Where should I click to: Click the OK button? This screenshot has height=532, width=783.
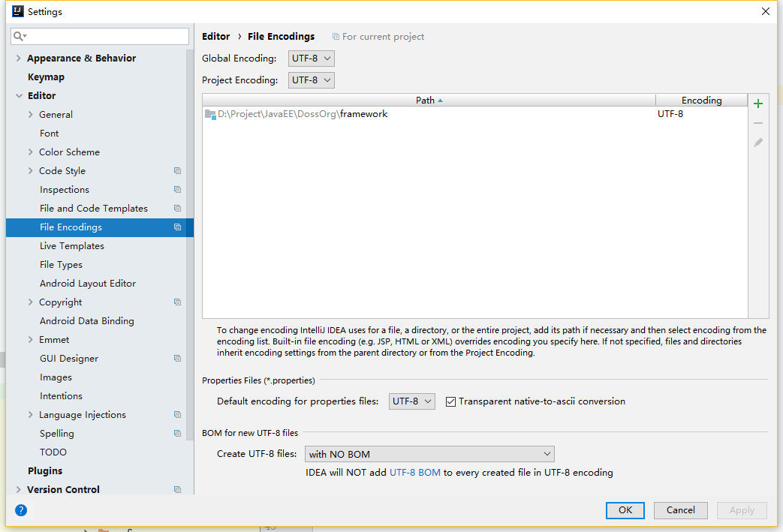[625, 510]
